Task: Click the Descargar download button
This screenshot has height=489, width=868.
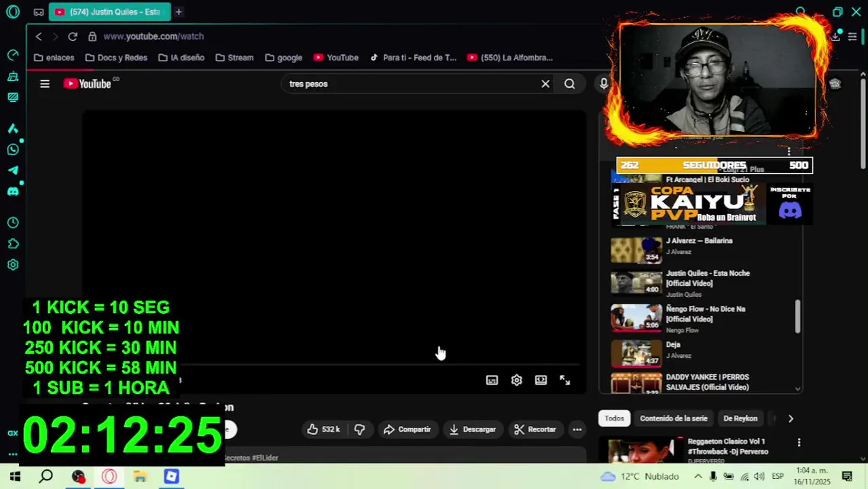Action: point(473,429)
